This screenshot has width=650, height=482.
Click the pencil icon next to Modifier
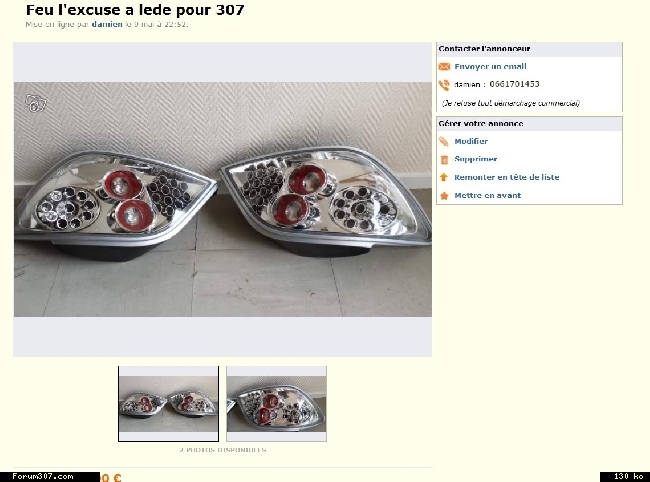[x=444, y=141]
